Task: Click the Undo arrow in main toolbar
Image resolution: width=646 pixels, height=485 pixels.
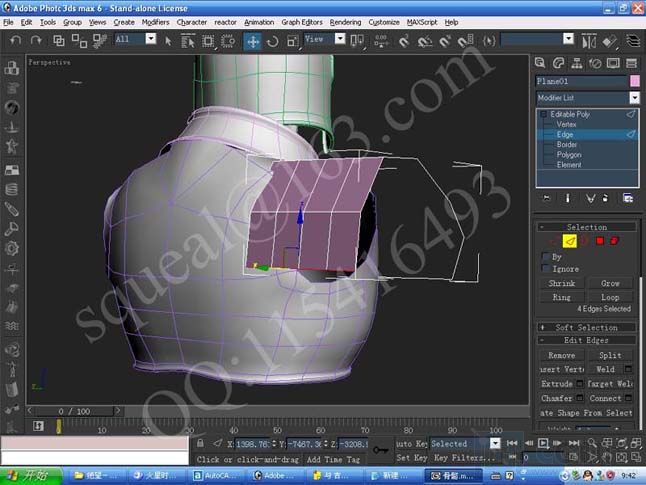Action: [x=15, y=40]
